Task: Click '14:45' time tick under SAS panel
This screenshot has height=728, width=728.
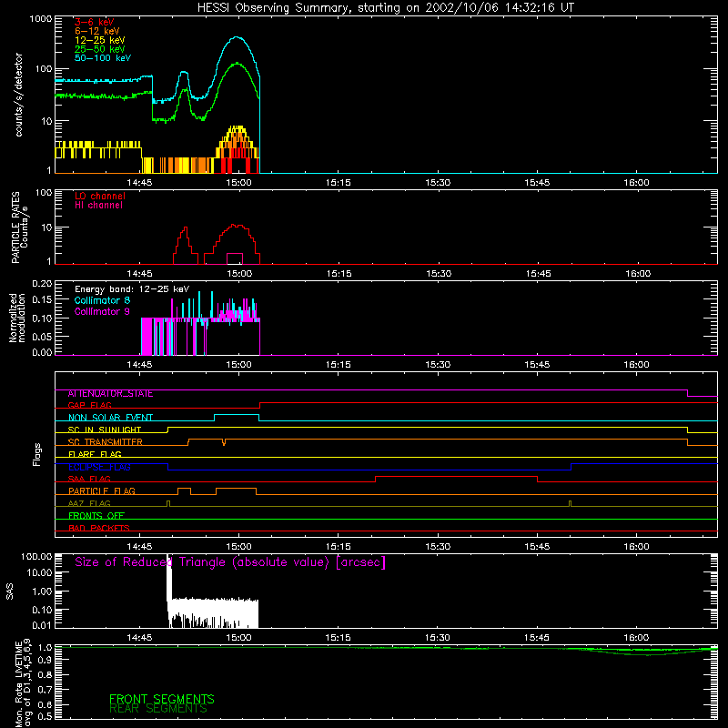Action: 139,638
